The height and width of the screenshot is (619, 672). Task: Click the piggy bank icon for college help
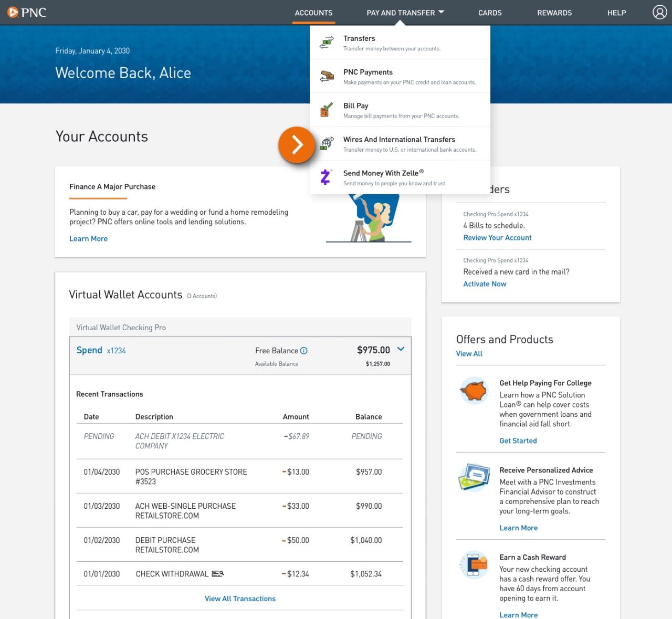pyautogui.click(x=474, y=391)
